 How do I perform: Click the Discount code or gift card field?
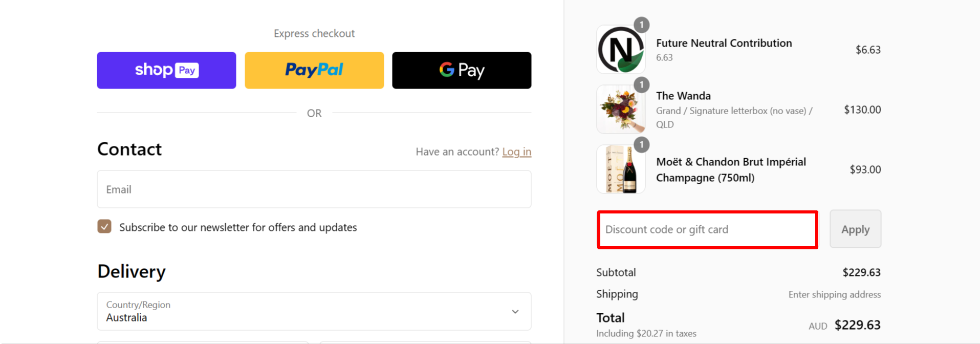(x=707, y=229)
